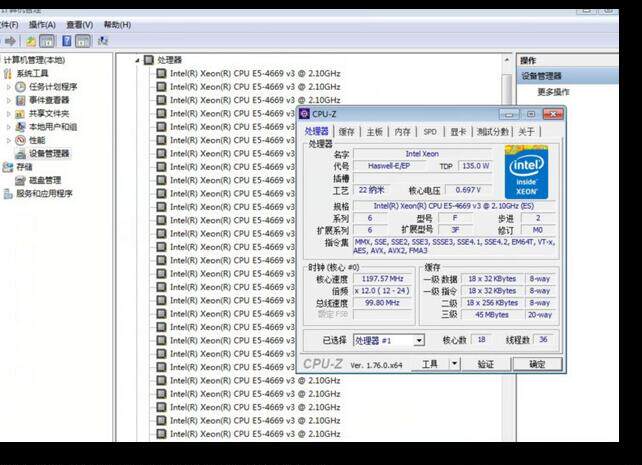
Task: Click the 99.80 MHz bus speed value
Action: (x=382, y=303)
